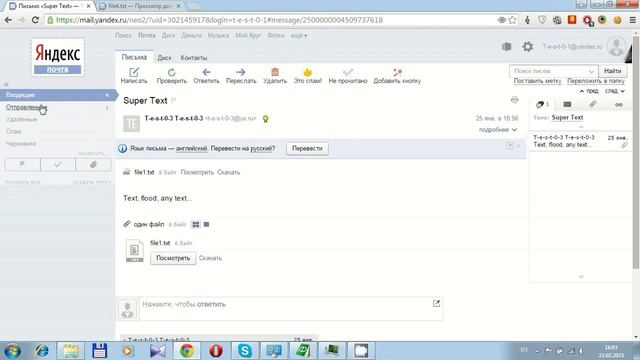Image resolution: width=640 pixels, height=360 pixels.
Task: Collapse the left sidebar double-arrow
Action: click(x=6, y=84)
